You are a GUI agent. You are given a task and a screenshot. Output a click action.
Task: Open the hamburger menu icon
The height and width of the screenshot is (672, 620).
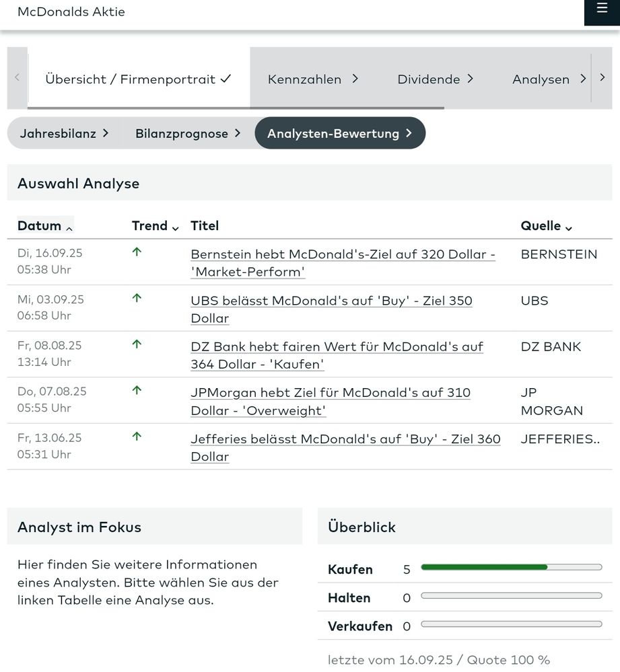pyautogui.click(x=602, y=8)
